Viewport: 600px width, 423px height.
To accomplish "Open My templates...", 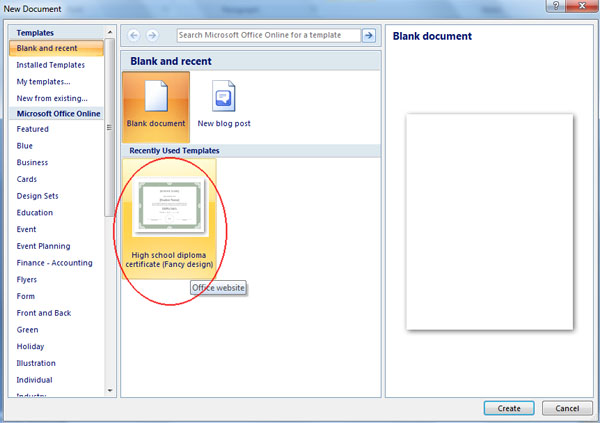I will [43, 82].
